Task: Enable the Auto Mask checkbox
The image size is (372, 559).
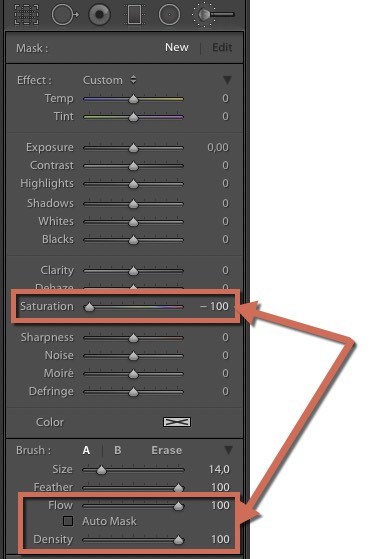Action: click(68, 521)
